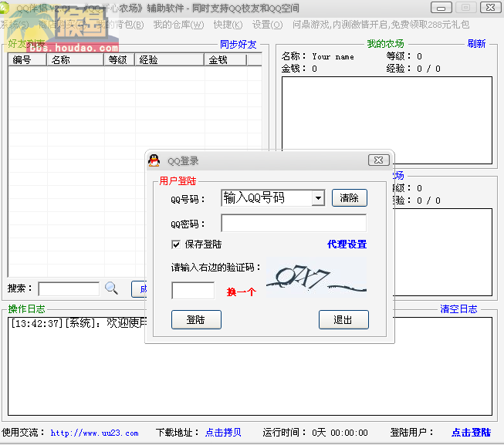Click the magnifier search icon
This screenshot has width=504, height=445.
click(x=111, y=288)
